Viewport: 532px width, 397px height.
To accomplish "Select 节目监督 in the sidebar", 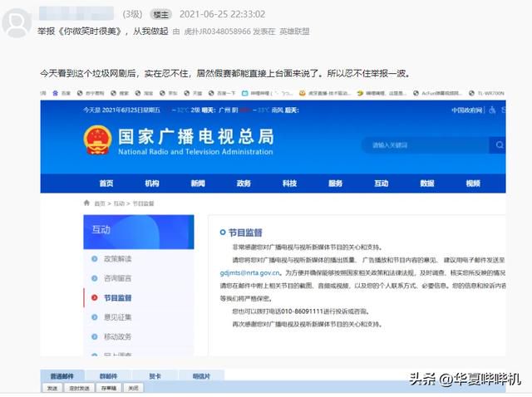I will click(117, 298).
